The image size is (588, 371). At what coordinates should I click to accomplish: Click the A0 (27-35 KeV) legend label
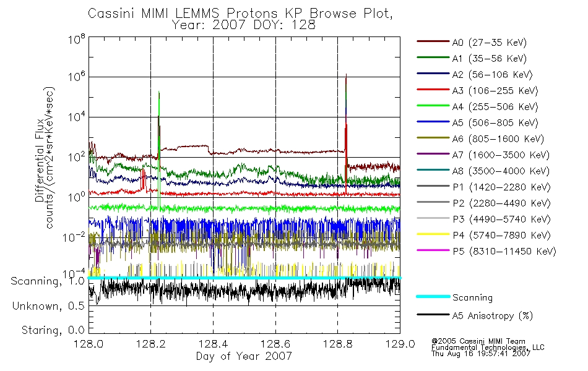[x=490, y=43]
